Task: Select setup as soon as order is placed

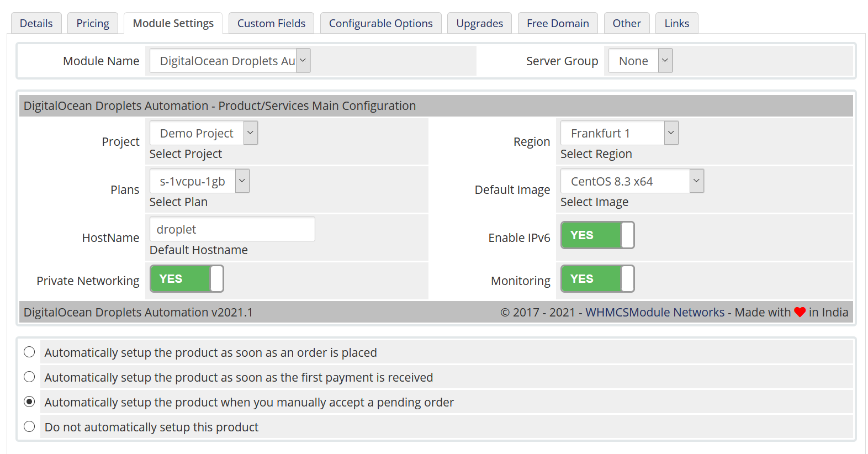Action: (x=29, y=352)
